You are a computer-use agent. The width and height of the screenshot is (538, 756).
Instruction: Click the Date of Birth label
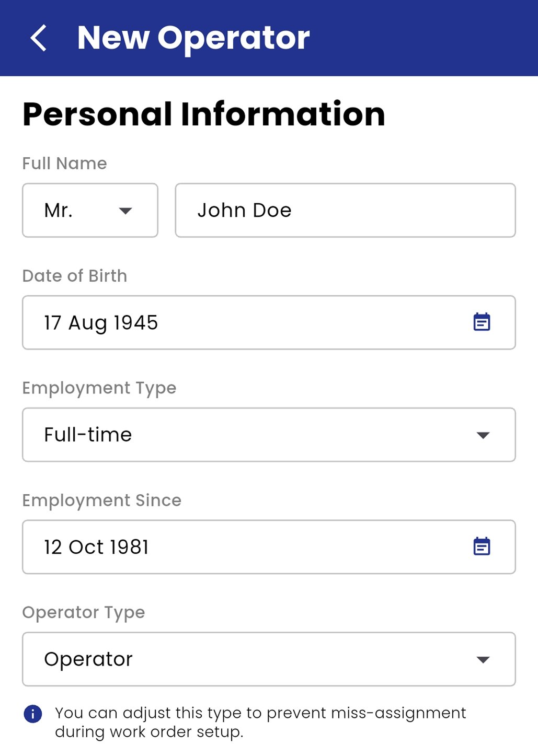click(75, 275)
